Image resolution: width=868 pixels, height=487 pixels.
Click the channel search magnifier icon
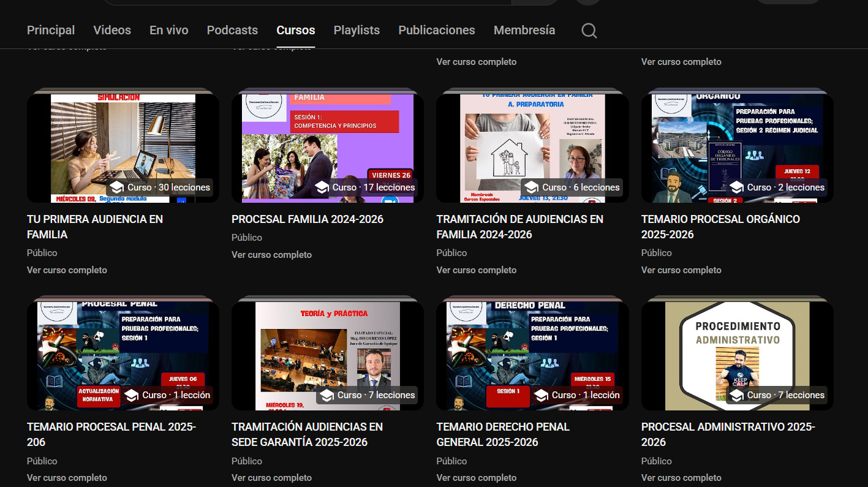[x=589, y=31]
